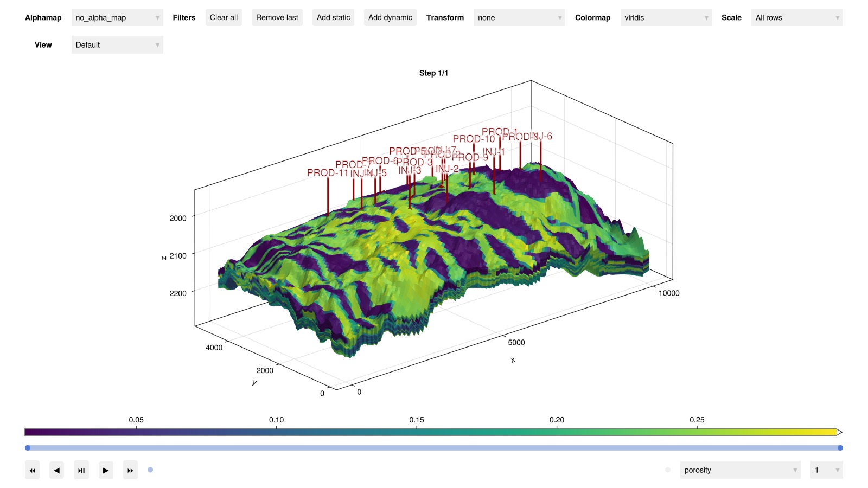Jump to last step with fast-forward button

tap(130, 470)
